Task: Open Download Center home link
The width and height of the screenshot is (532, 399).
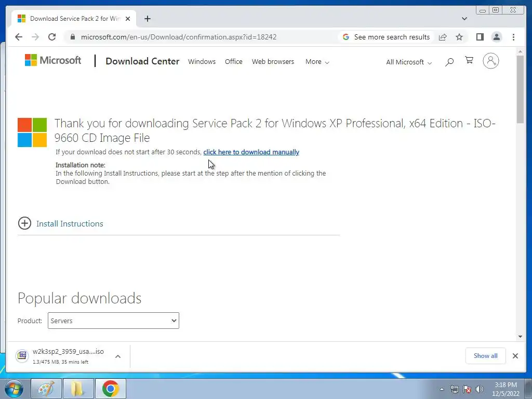Action: click(142, 61)
